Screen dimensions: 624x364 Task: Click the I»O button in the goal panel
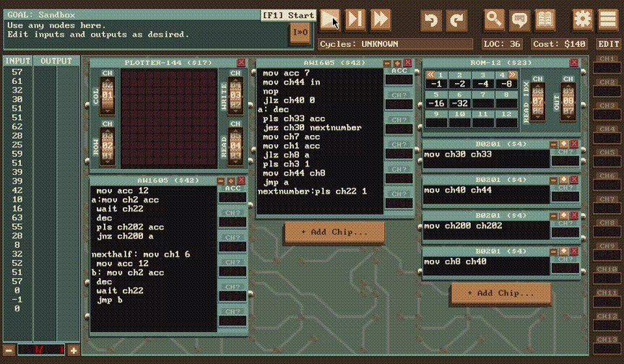[300, 32]
